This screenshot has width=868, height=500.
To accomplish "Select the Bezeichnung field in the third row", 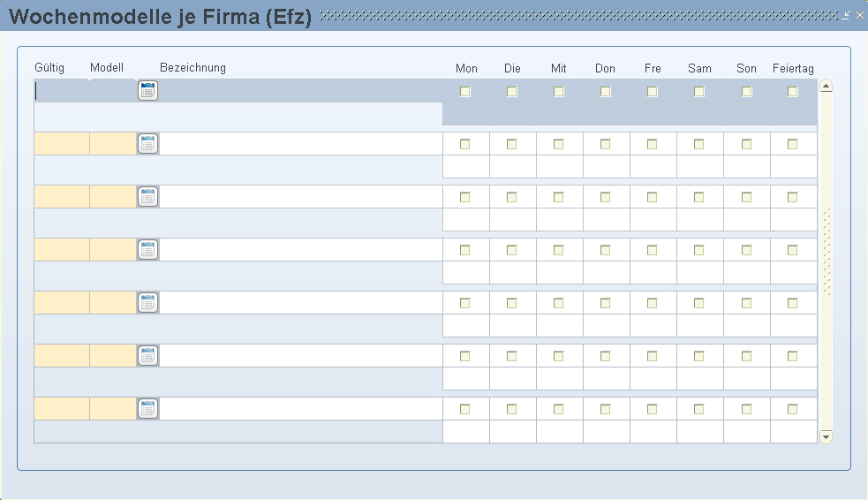I will pyautogui.click(x=300, y=197).
